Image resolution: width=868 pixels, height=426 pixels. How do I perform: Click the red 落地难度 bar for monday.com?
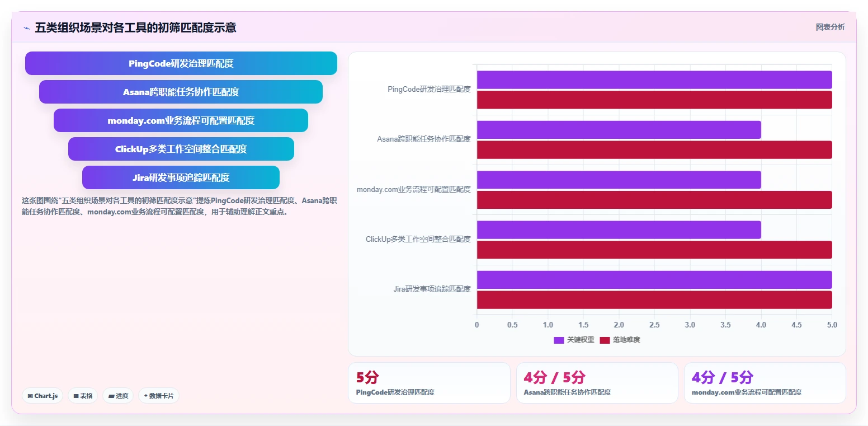pyautogui.click(x=654, y=200)
